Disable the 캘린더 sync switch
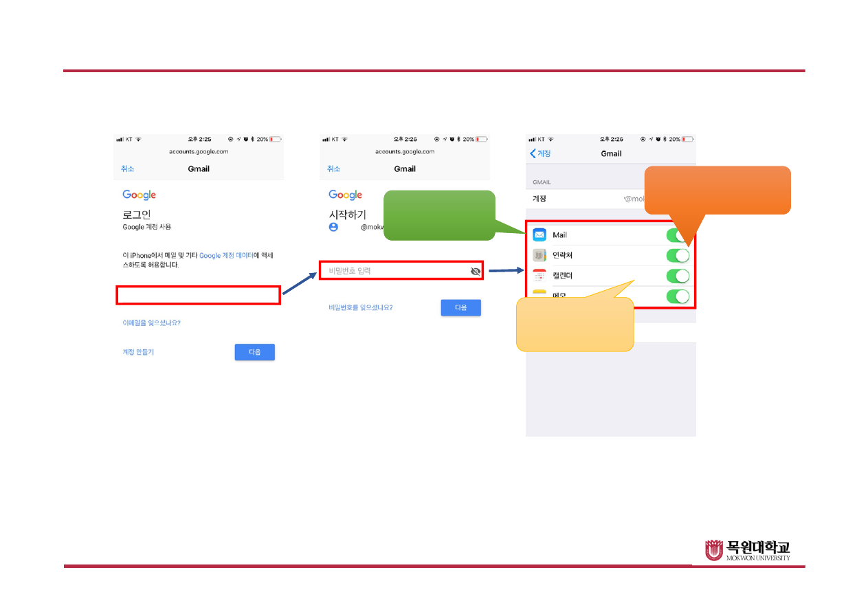 click(x=677, y=276)
